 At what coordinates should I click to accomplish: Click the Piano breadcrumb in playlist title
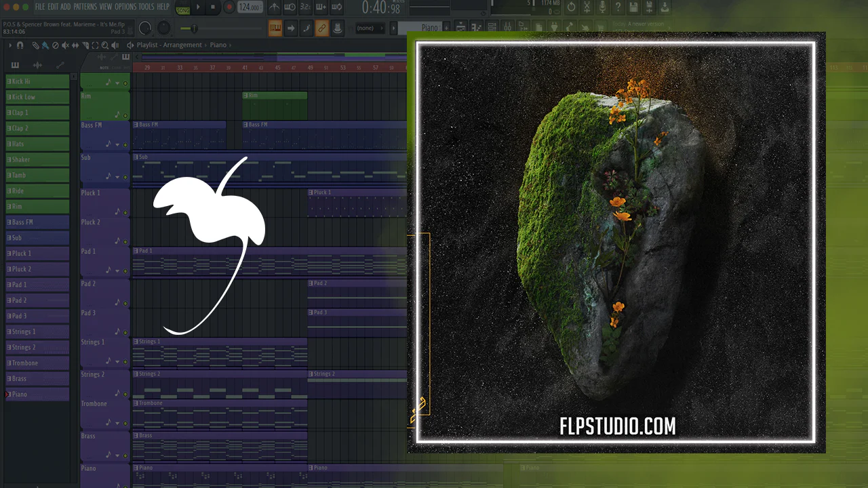coord(218,45)
